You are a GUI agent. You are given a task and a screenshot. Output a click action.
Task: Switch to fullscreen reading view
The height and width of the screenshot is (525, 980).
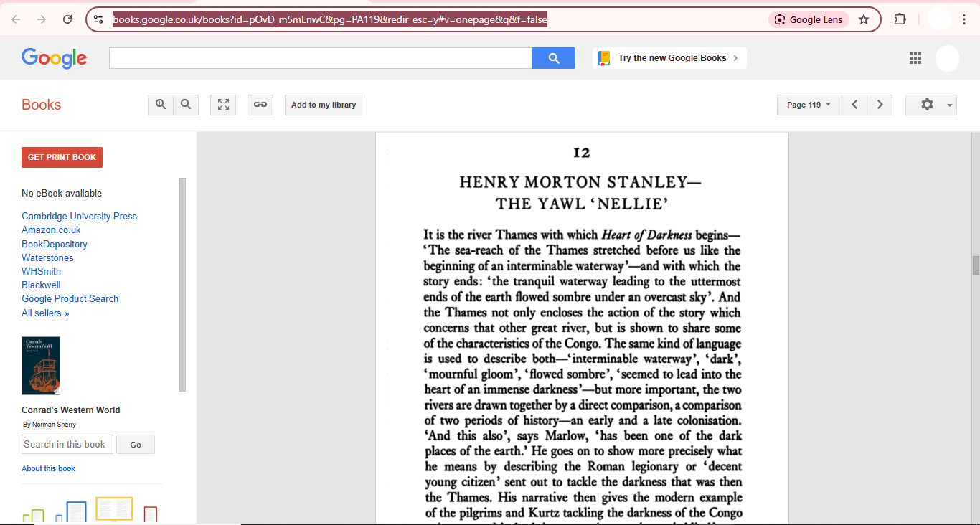point(223,105)
